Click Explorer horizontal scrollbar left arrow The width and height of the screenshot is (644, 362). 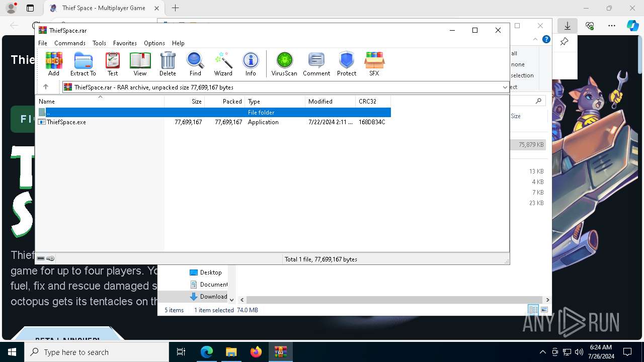click(242, 300)
